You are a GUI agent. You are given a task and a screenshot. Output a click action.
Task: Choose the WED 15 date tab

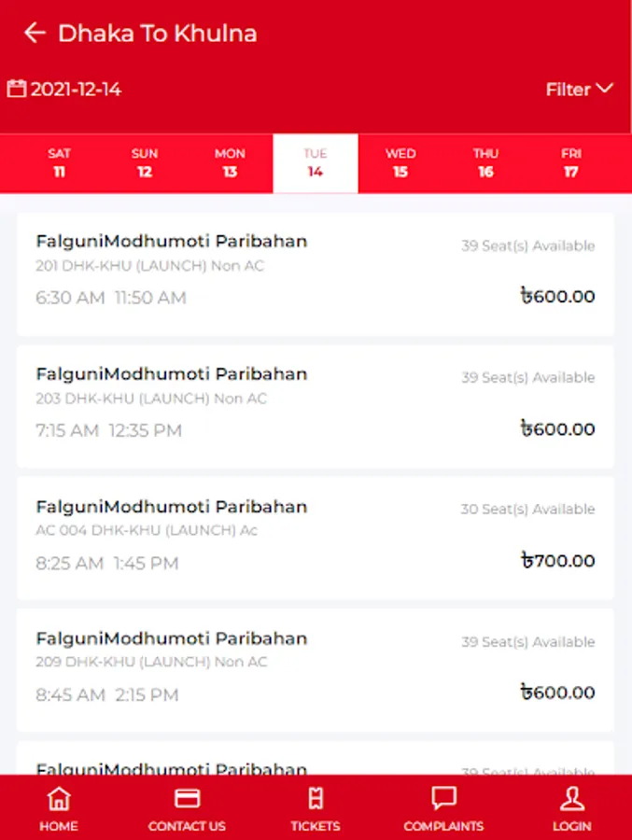click(400, 162)
